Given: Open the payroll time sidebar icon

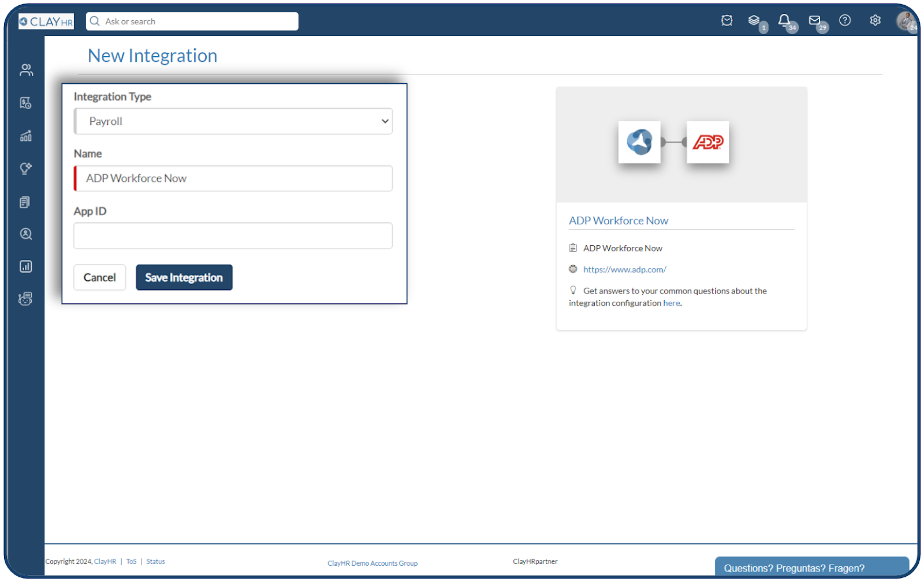Looking at the screenshot, I should click(x=26, y=103).
